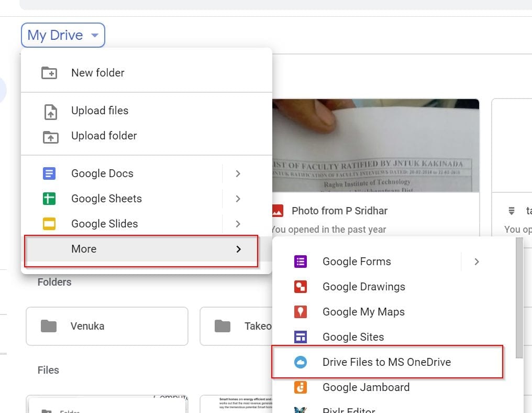The width and height of the screenshot is (532, 413).
Task: Click the Upload files icon
Action: click(49, 111)
